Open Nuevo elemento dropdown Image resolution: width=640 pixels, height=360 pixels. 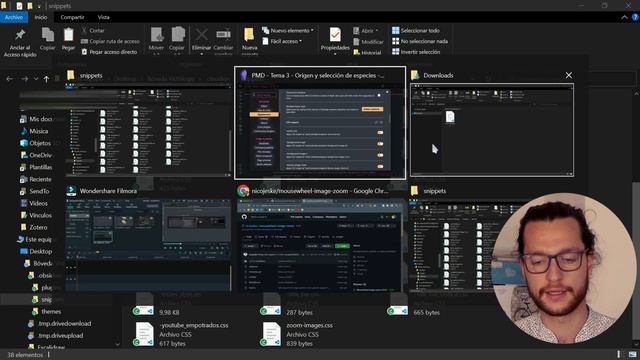pos(288,31)
